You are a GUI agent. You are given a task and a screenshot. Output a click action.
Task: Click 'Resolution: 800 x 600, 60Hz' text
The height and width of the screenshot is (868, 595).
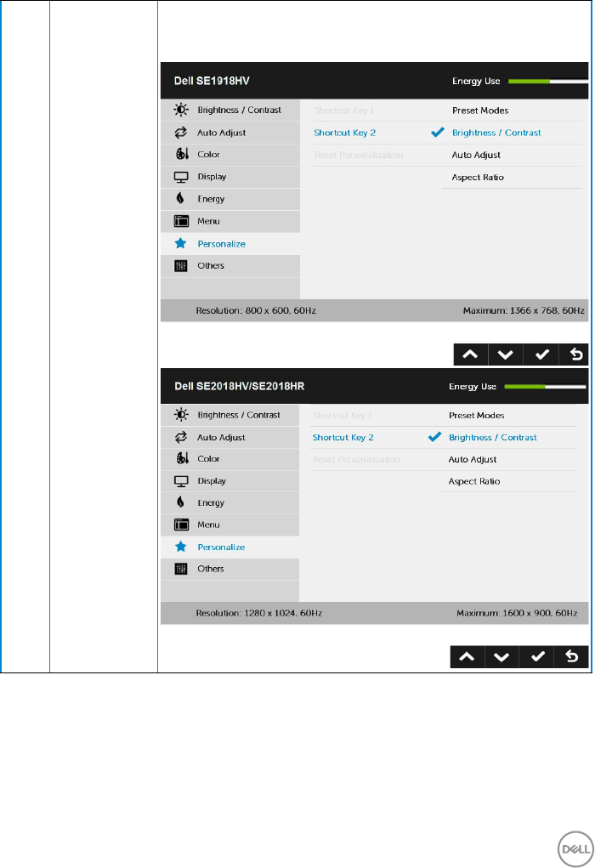(256, 310)
